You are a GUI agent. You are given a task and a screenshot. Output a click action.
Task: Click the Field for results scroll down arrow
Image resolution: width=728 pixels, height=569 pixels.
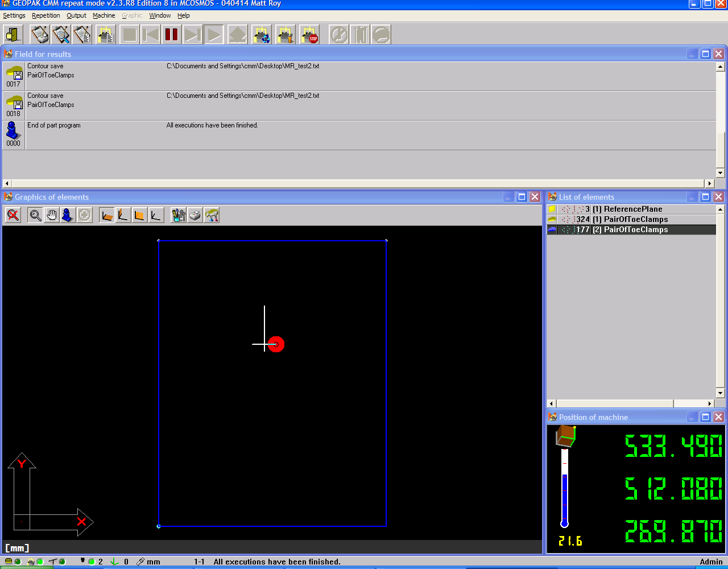tap(720, 173)
